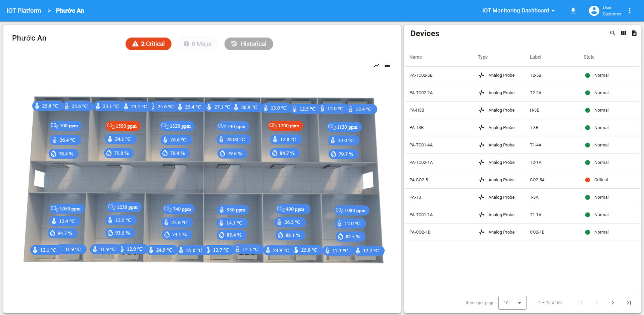Click Analog Probe icon for PA-CO2-5
Image resolution: width=644 pixels, height=315 pixels.
(x=482, y=180)
